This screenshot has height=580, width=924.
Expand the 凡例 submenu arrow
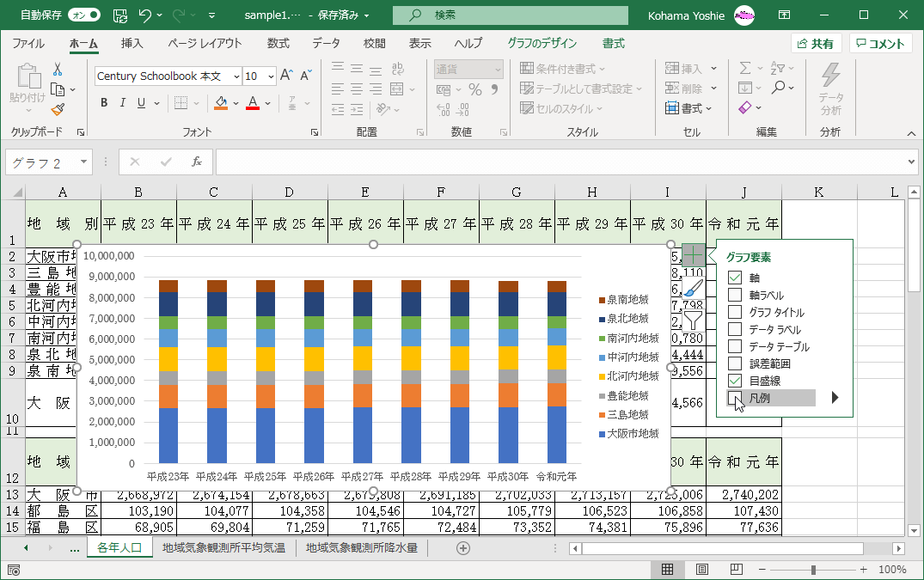tap(835, 398)
